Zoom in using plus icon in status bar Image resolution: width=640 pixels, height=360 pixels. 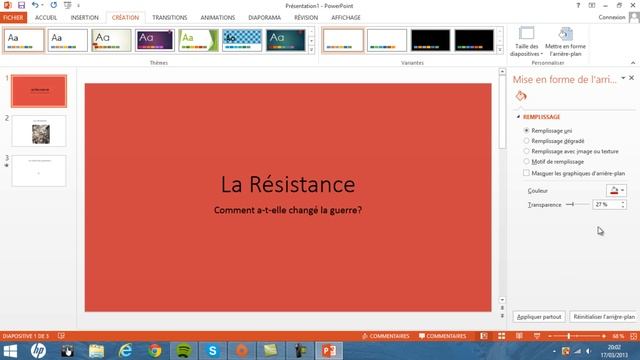point(604,336)
